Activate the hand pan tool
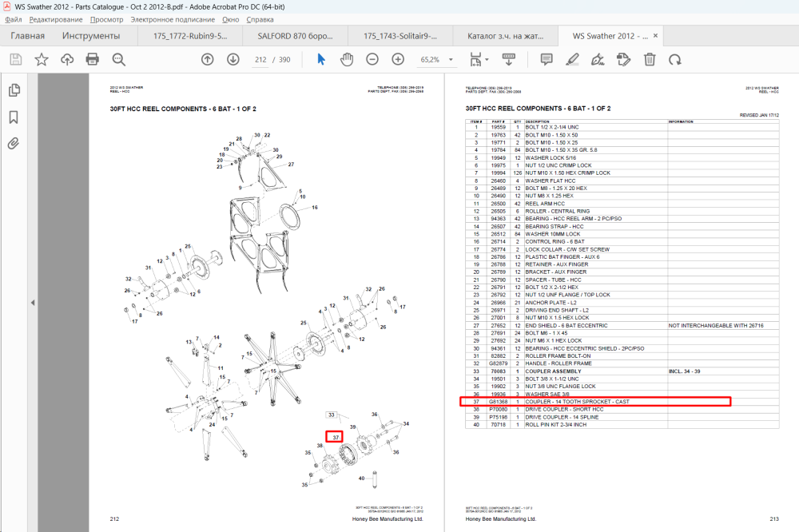799x532 pixels. point(347,60)
